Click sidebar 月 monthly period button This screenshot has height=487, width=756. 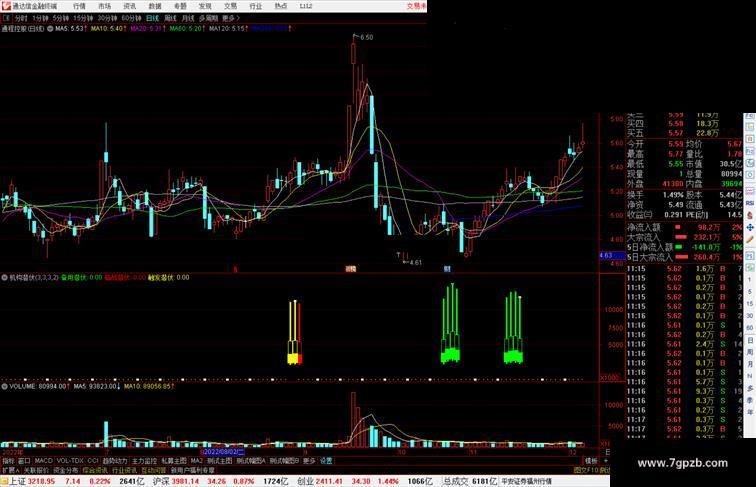click(750, 365)
